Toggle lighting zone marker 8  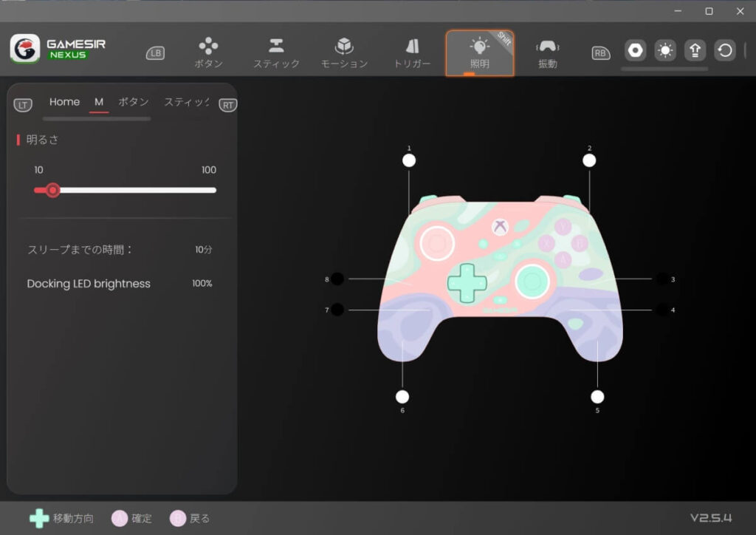(x=337, y=279)
